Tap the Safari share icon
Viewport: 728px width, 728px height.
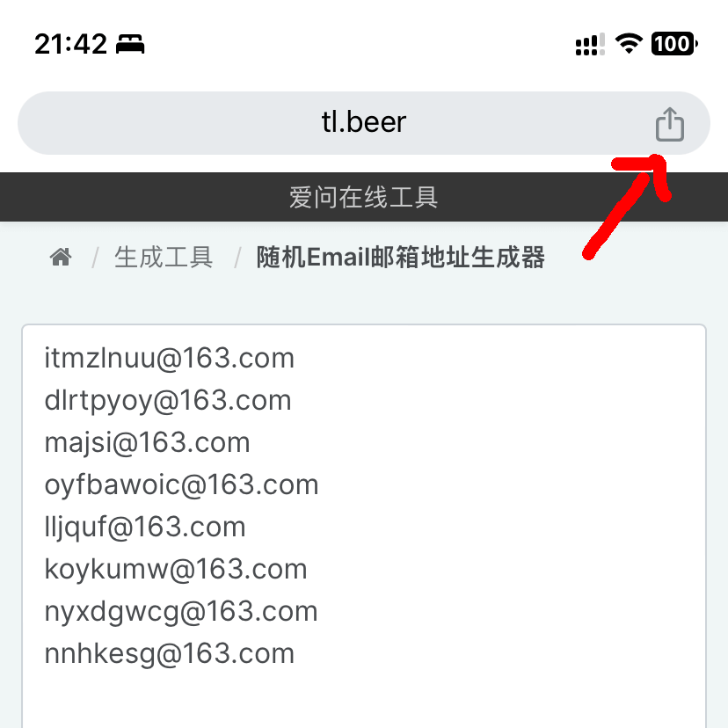coord(669,124)
